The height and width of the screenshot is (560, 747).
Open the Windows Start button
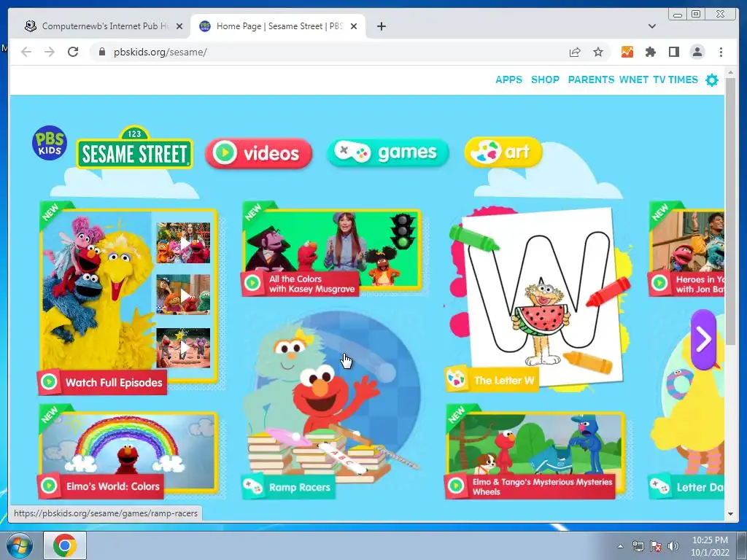(20, 545)
